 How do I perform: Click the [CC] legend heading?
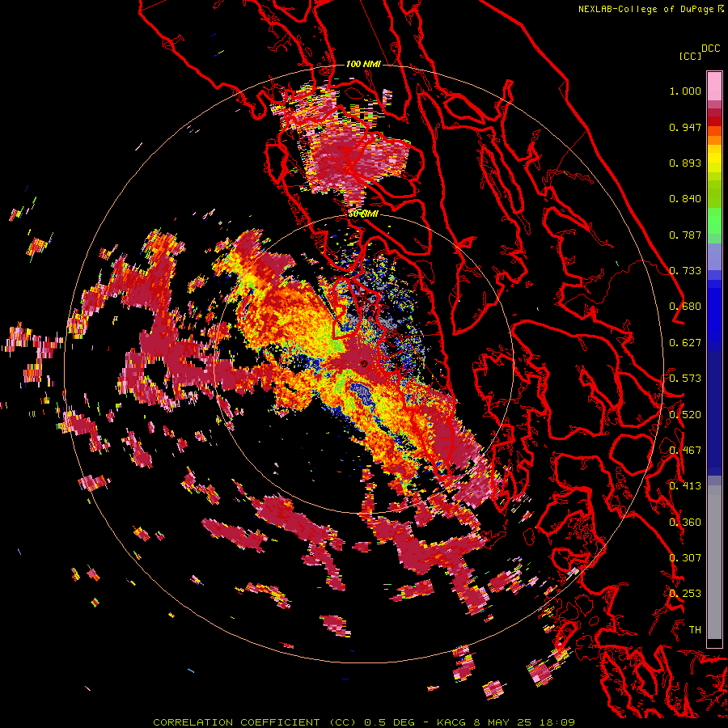690,56
